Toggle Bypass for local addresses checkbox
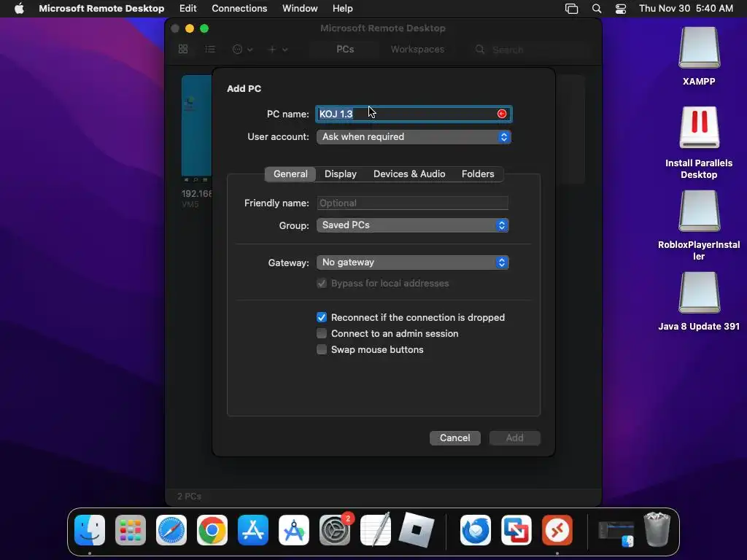This screenshot has width=747, height=560. (x=322, y=284)
